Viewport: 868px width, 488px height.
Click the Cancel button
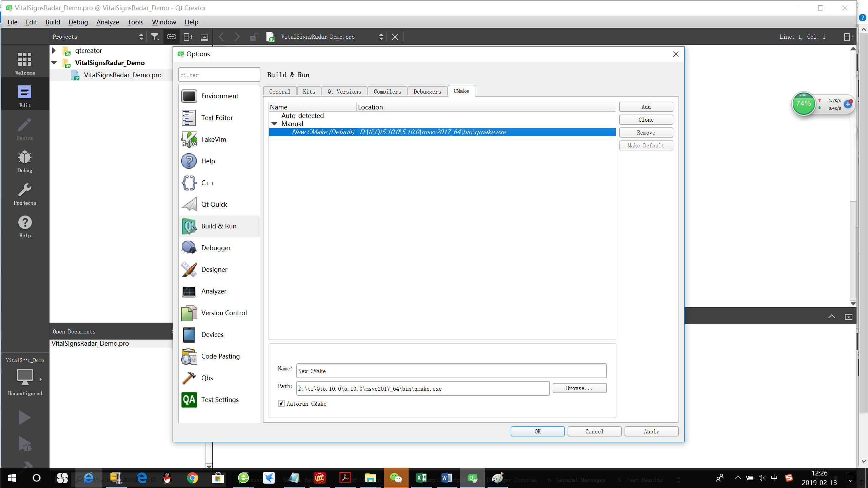tap(594, 431)
